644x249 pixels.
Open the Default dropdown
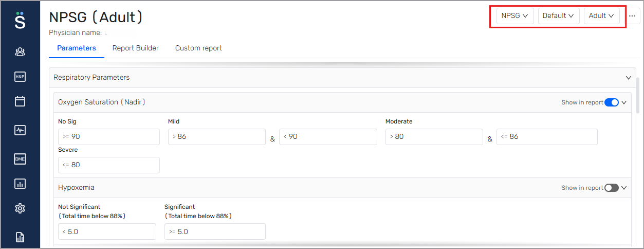(559, 16)
